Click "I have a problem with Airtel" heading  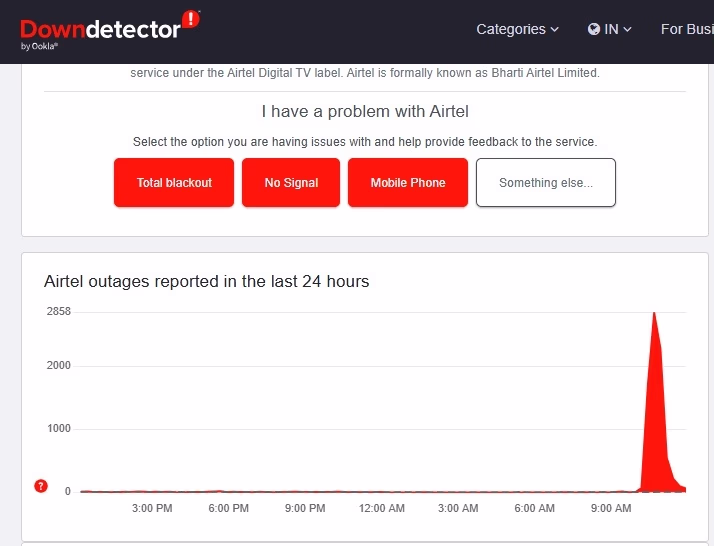pos(365,111)
